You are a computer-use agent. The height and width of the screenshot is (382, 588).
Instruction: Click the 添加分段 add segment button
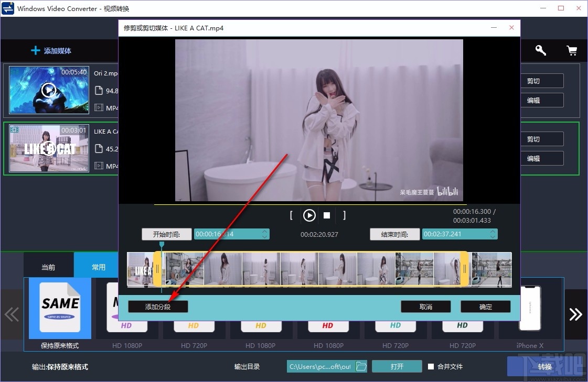pyautogui.click(x=157, y=307)
